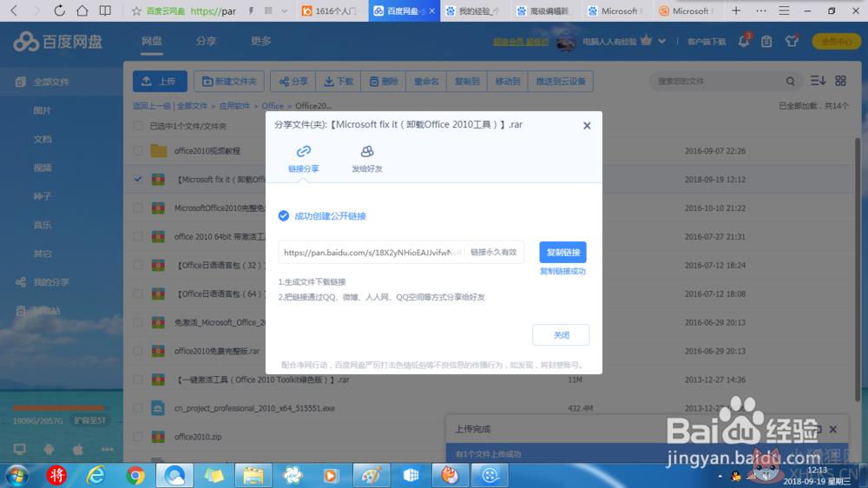Image resolution: width=868 pixels, height=488 pixels.
Task: Go to browser home page icon
Action: point(82,10)
